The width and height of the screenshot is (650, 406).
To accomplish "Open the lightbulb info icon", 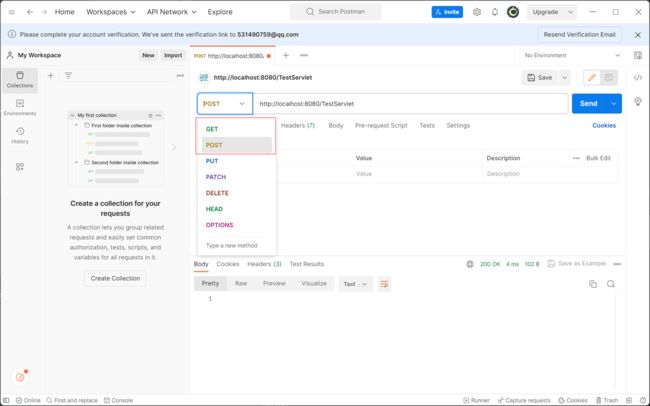I will click(638, 101).
